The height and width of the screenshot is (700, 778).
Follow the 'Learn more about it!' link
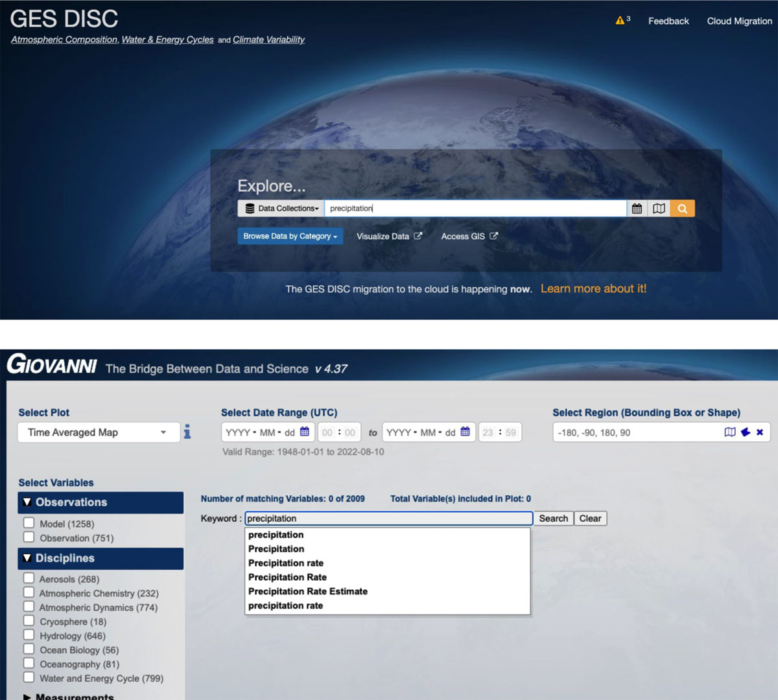tap(593, 289)
